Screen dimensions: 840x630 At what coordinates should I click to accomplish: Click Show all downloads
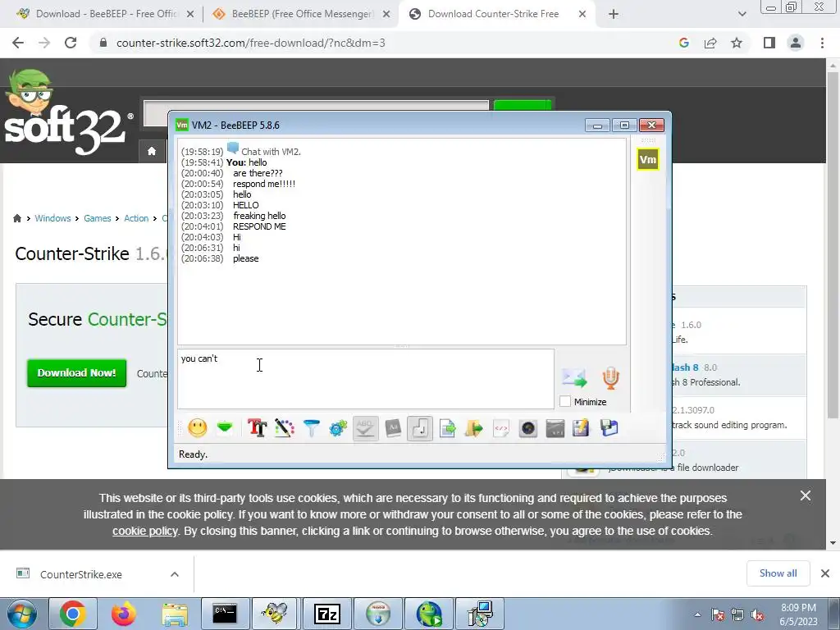point(778,573)
